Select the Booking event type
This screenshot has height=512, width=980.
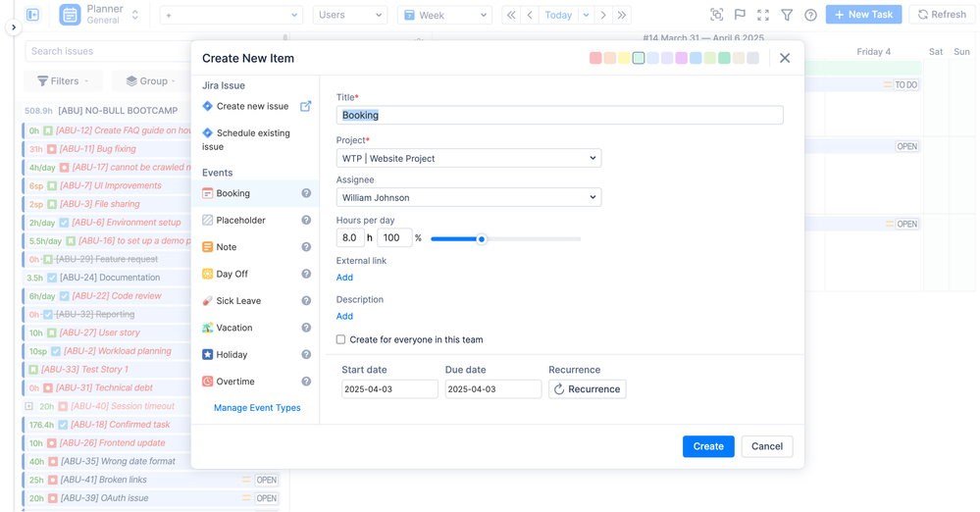pos(255,193)
